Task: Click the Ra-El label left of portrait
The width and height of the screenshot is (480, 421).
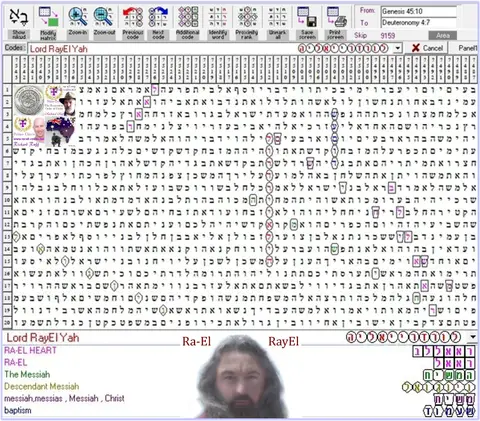Action: coord(197,342)
